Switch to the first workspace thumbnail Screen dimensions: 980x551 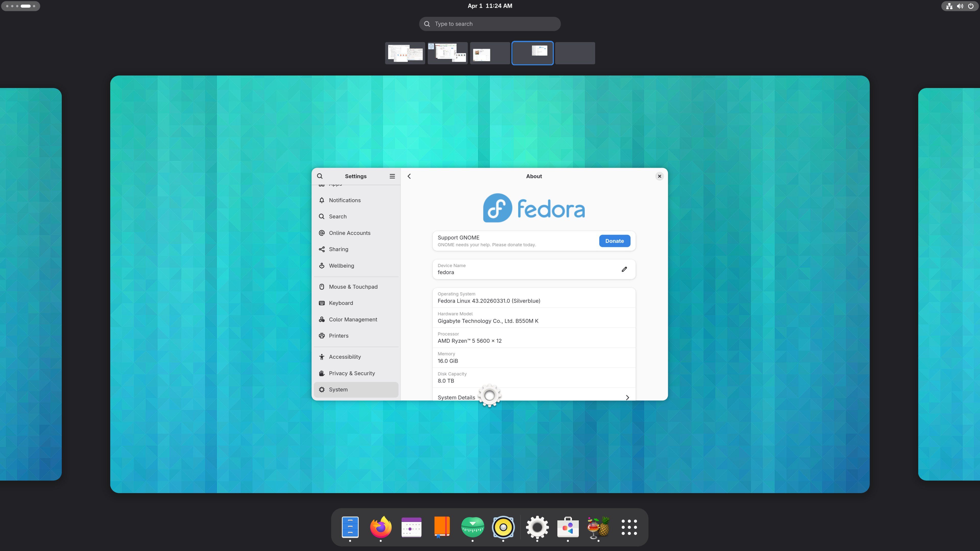tap(405, 53)
